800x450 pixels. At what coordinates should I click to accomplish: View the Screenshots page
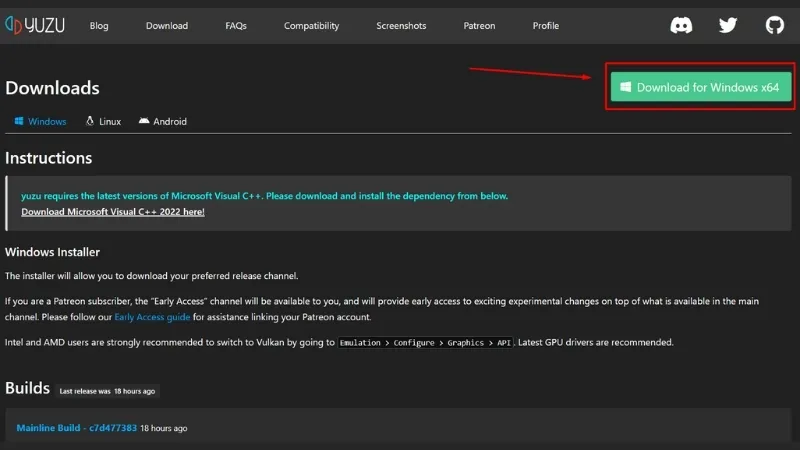[x=401, y=26]
